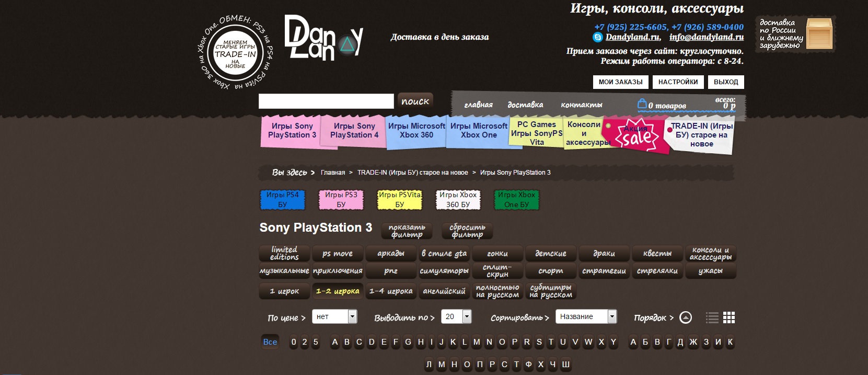Toggle the 'квесты' genre filter
This screenshot has width=868, height=375.
(657, 254)
